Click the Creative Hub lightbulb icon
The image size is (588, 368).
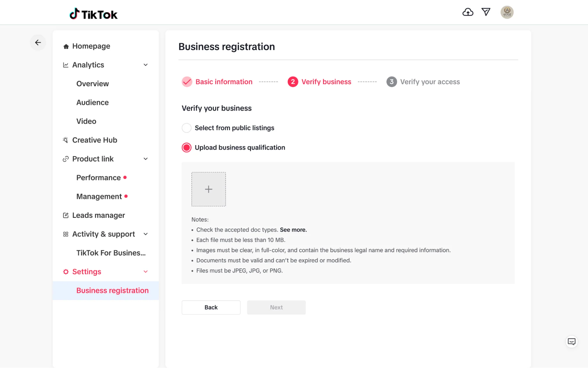[x=66, y=140]
